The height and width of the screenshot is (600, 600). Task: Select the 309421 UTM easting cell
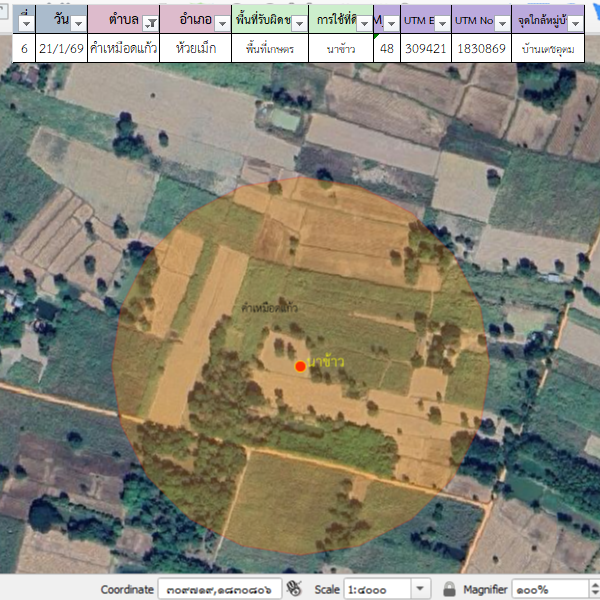point(425,48)
